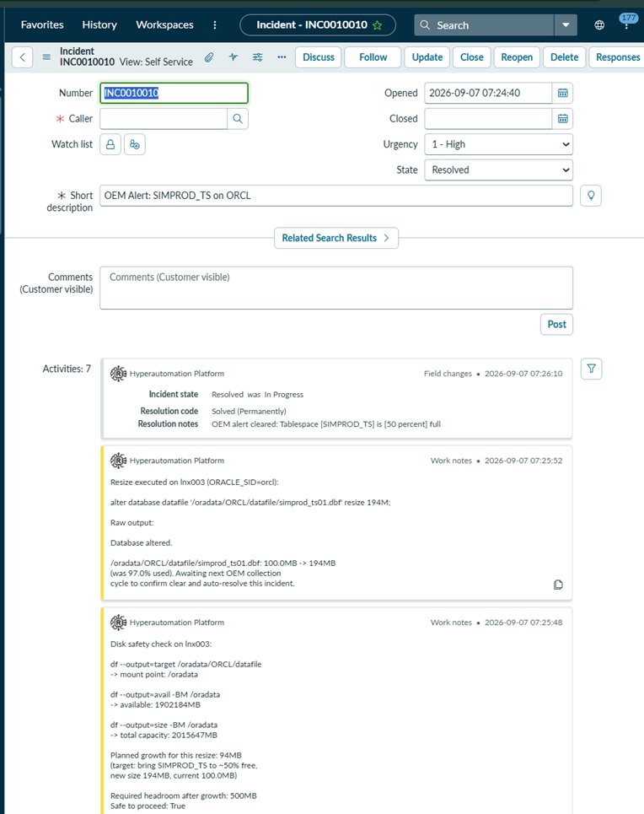Click 'Work notes' entry timestamp 07:25:48
The height and width of the screenshot is (814, 644).
523,623
